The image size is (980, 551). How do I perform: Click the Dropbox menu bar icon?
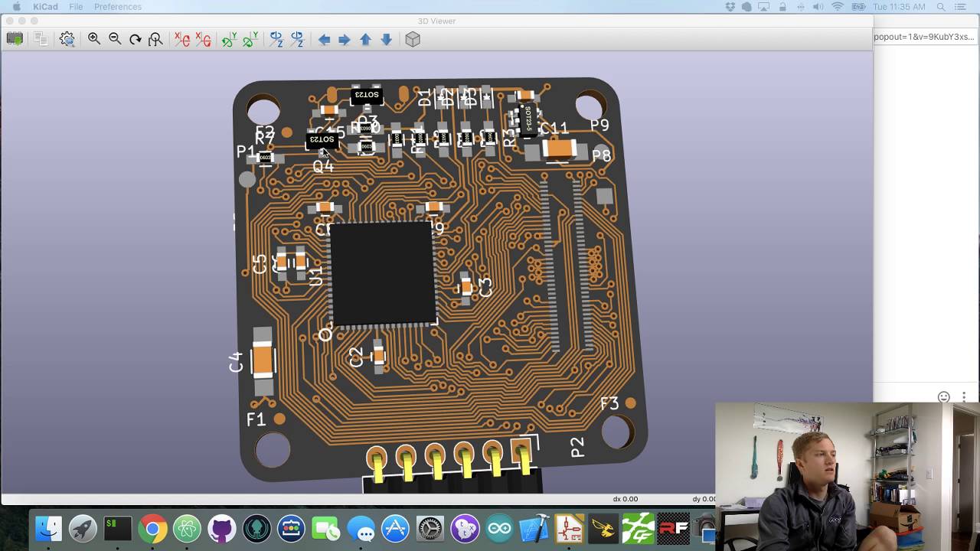[x=730, y=7]
